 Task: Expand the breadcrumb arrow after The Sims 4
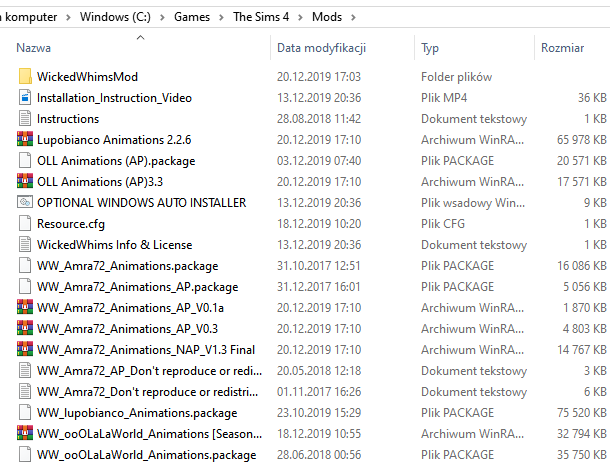[x=300, y=17]
